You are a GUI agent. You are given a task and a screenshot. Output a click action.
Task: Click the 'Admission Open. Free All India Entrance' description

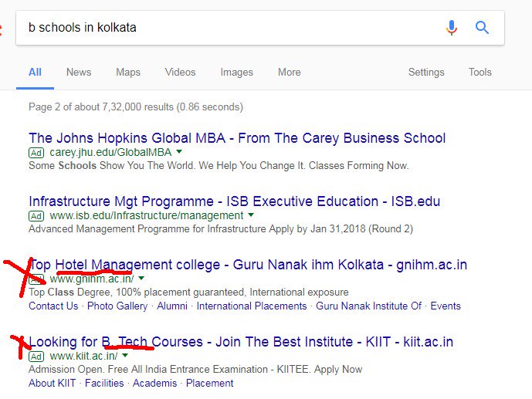pyautogui.click(x=195, y=369)
